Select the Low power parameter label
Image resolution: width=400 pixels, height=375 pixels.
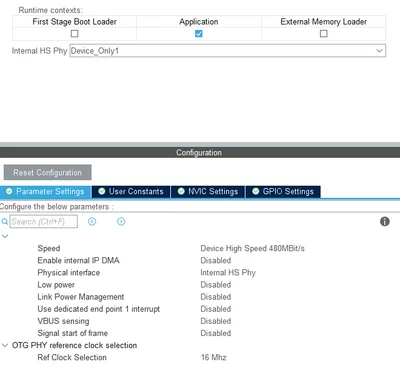(x=56, y=285)
